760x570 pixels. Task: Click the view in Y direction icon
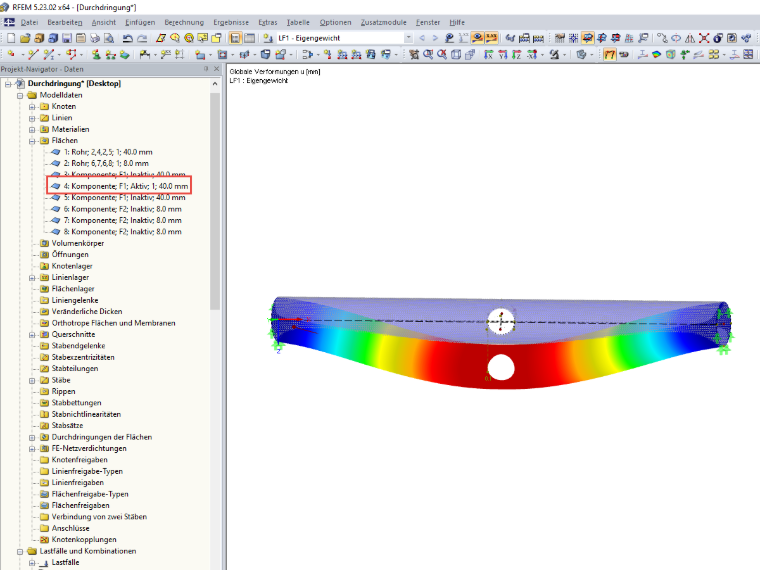pos(503,55)
